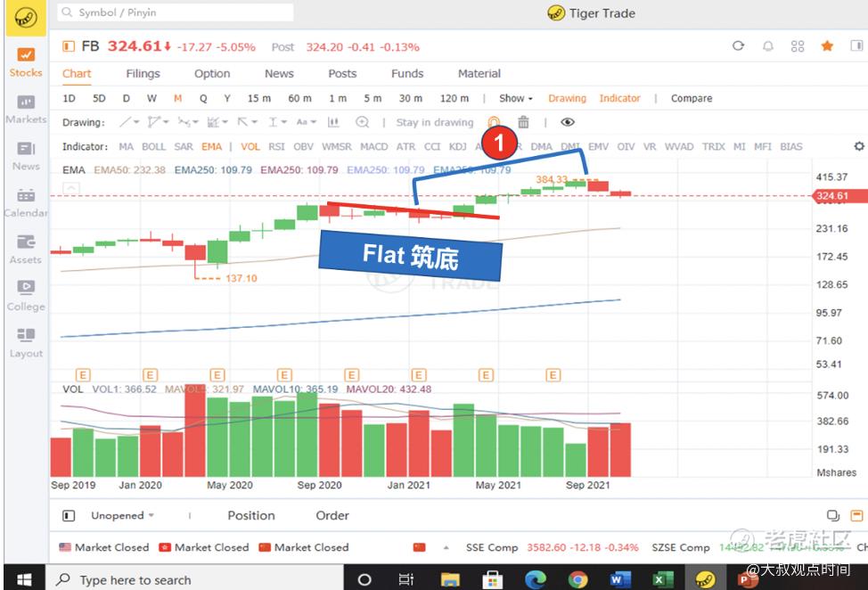Open the News section in left sidebar
This screenshot has height=590, width=868.
[26, 157]
